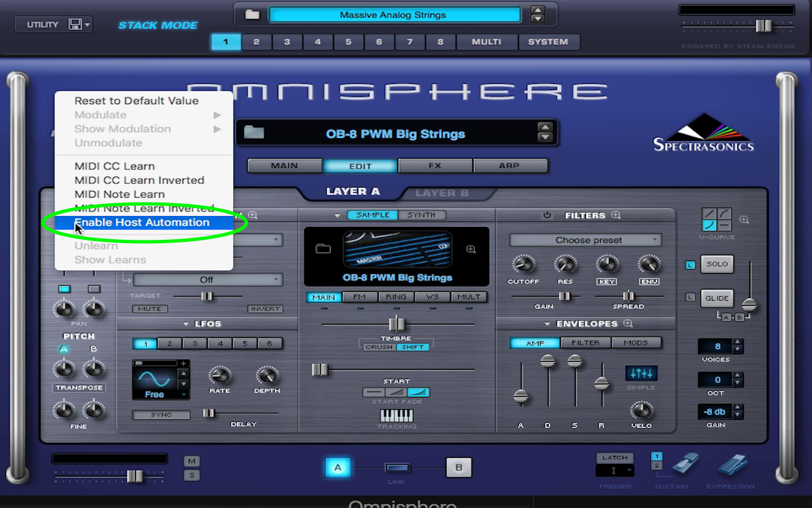The image size is (812, 508).
Task: Click the LFO Rate knob
Action: coord(219,375)
